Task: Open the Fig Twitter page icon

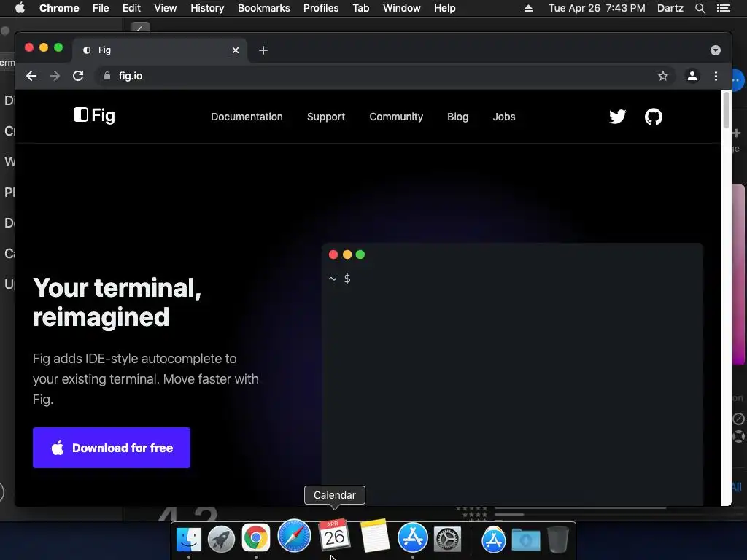Action: (x=617, y=117)
